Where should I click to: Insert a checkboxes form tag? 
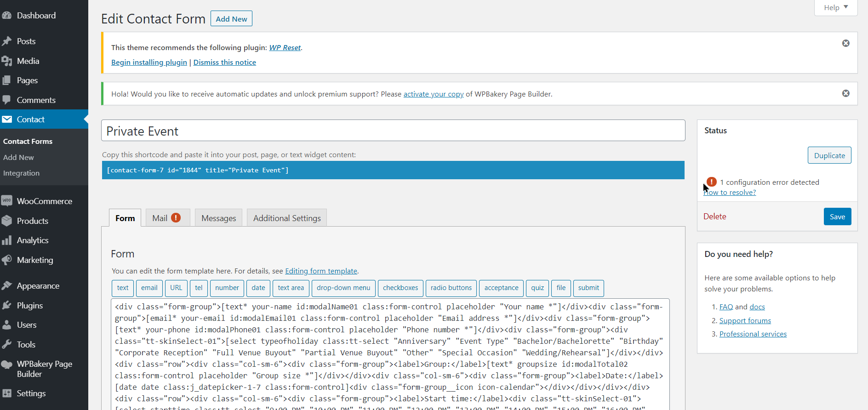click(x=400, y=288)
